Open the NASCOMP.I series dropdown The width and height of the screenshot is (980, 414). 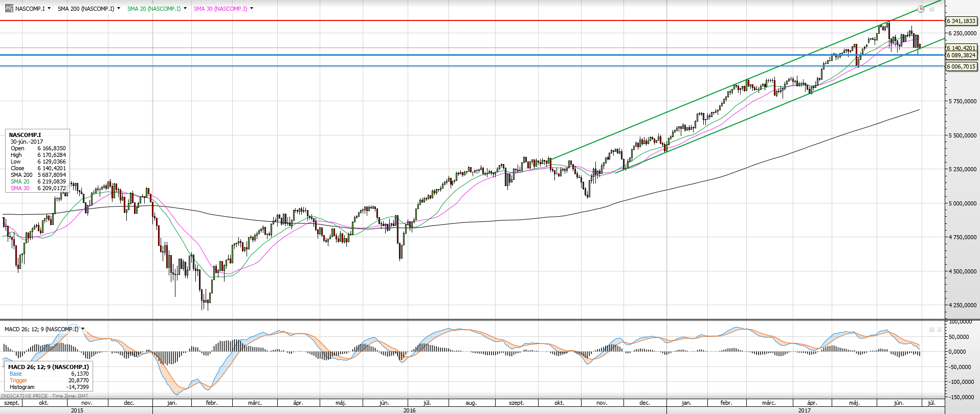pos(49,8)
